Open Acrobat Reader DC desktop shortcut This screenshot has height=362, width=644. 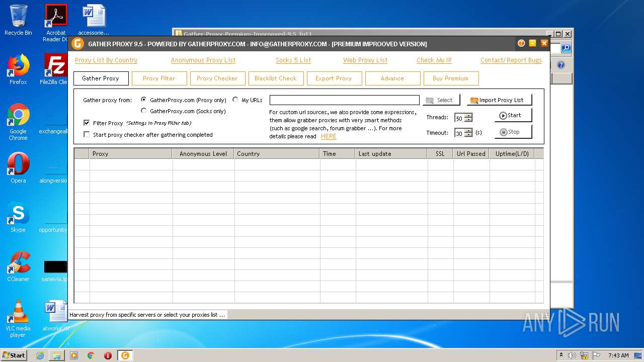tap(56, 23)
